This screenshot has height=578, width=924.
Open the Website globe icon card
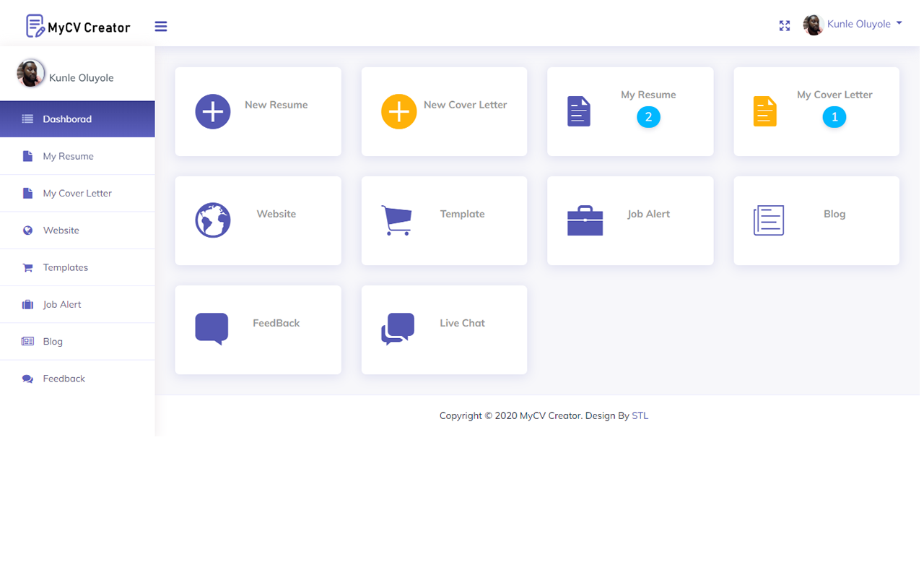click(213, 220)
